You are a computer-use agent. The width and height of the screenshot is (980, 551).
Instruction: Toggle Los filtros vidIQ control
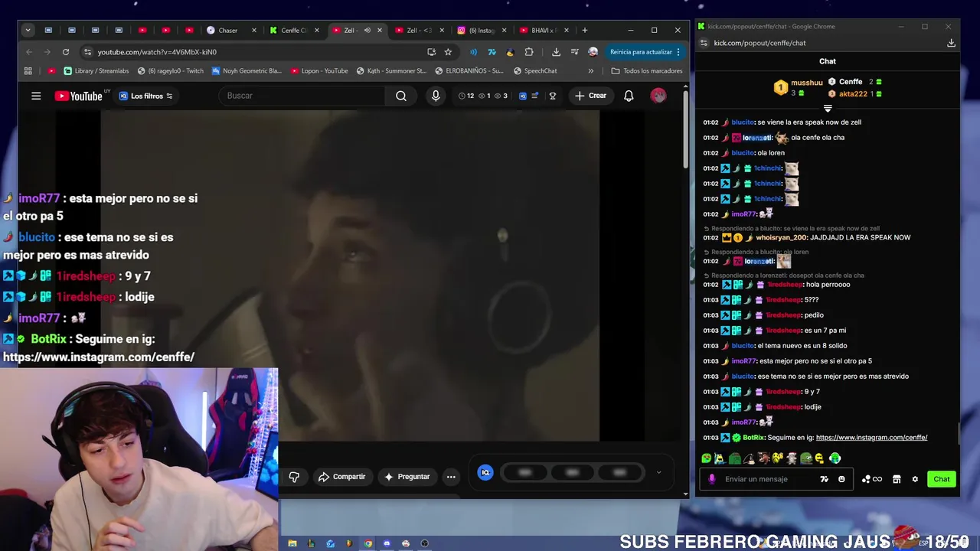pyautogui.click(x=145, y=96)
